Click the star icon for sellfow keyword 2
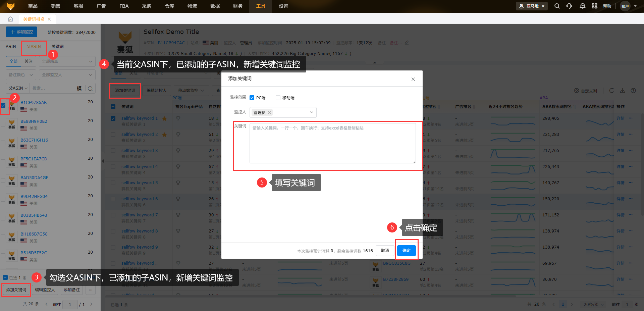Screen dimensions: 644x311 click(x=164, y=135)
